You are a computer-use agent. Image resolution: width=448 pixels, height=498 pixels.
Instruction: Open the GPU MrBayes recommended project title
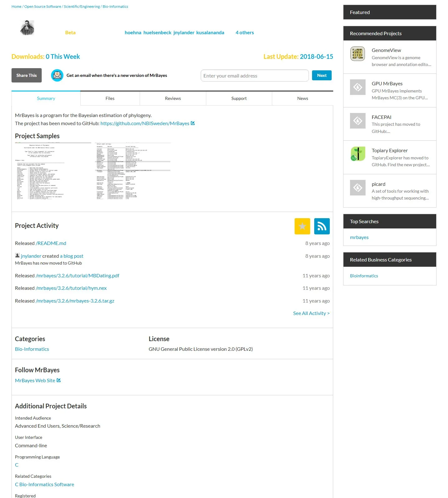pyautogui.click(x=387, y=84)
